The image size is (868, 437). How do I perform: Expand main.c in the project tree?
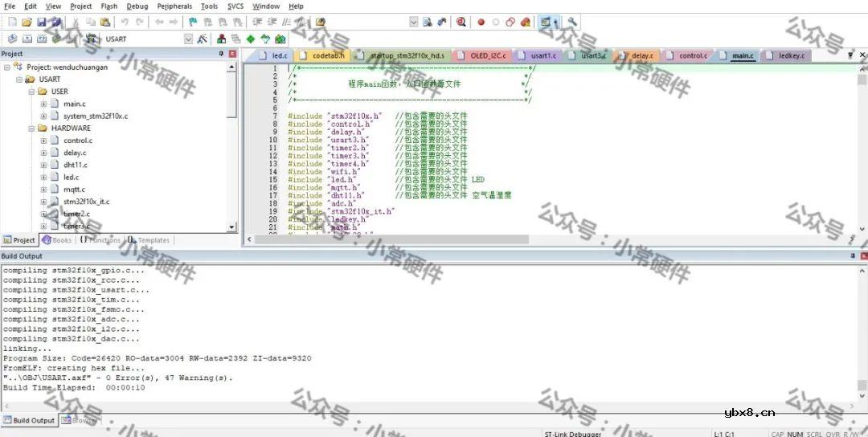43,104
